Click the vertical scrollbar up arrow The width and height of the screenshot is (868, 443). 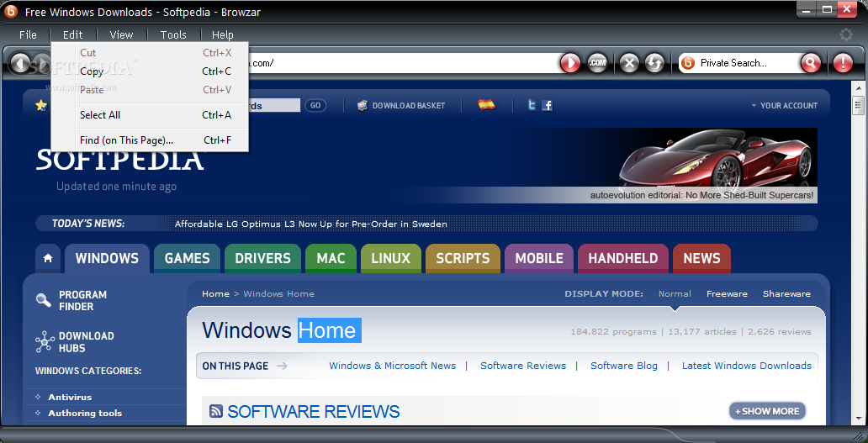click(859, 88)
